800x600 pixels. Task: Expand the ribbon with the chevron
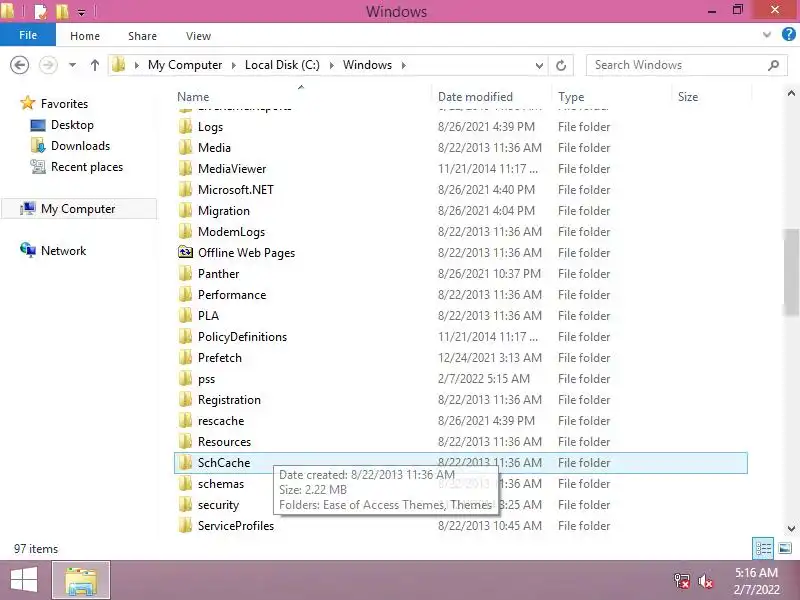766,35
